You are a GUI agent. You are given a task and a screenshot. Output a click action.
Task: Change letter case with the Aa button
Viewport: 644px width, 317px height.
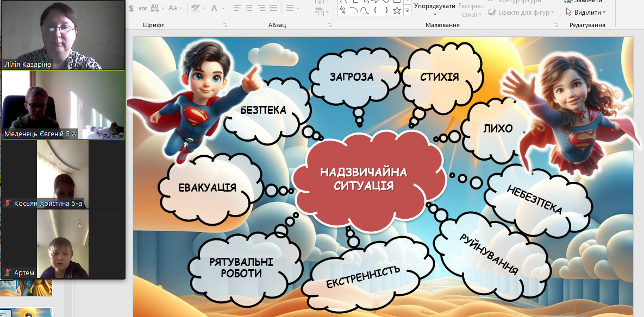click(172, 8)
